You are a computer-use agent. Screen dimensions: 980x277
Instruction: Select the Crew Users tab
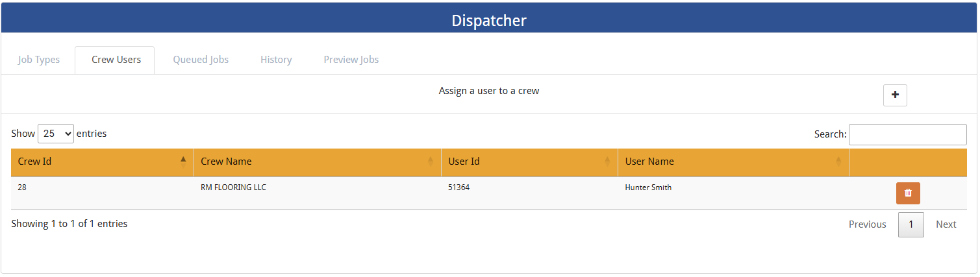(x=116, y=60)
